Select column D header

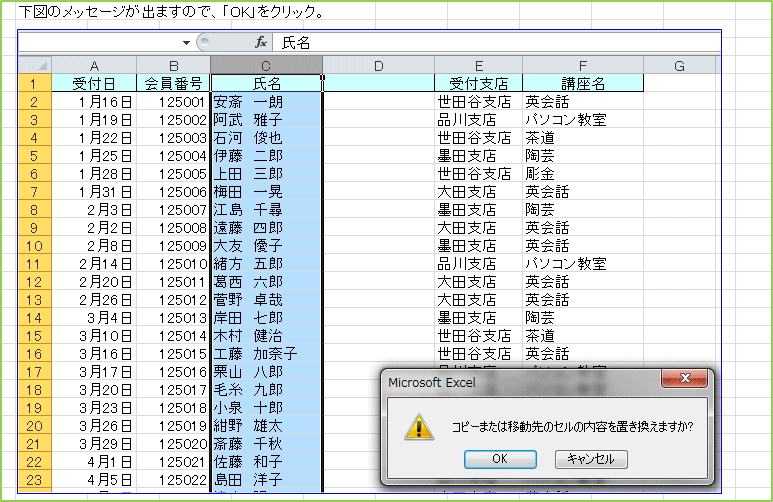click(x=379, y=65)
